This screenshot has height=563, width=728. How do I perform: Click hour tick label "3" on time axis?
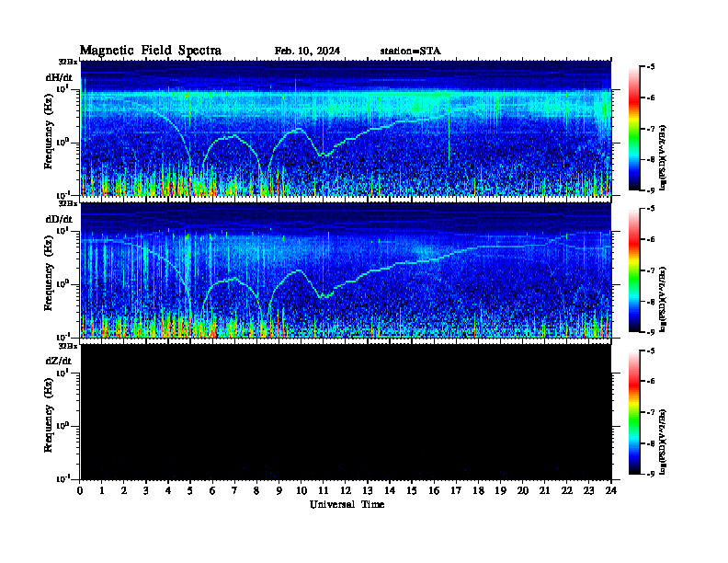146,491
